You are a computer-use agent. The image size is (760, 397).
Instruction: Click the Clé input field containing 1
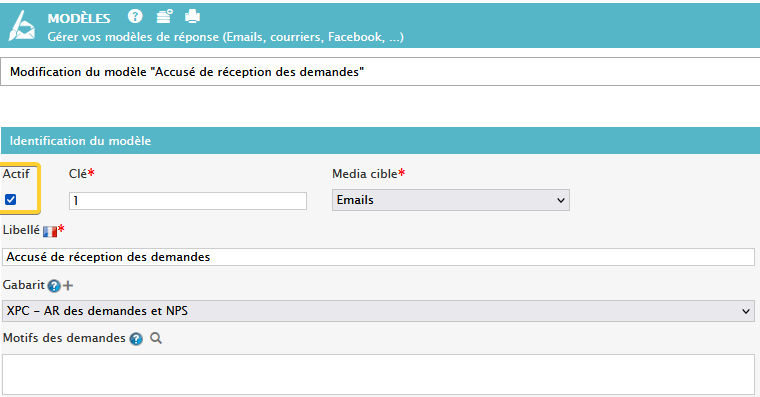pyautogui.click(x=188, y=201)
